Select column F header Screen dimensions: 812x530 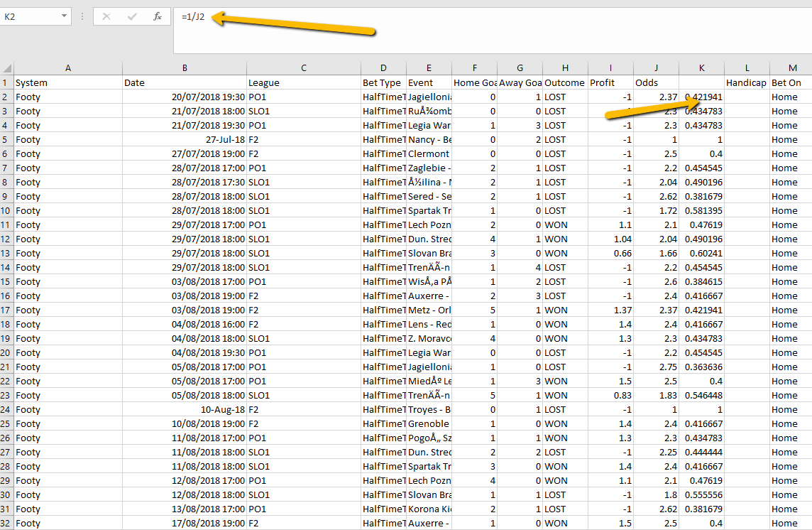474,68
